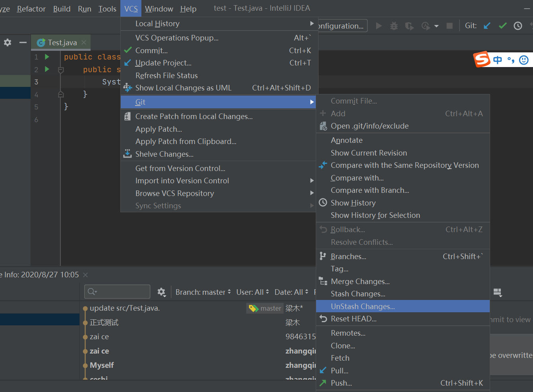Collapse the method fold marker on line 2
The image size is (533, 392).
tap(61, 70)
